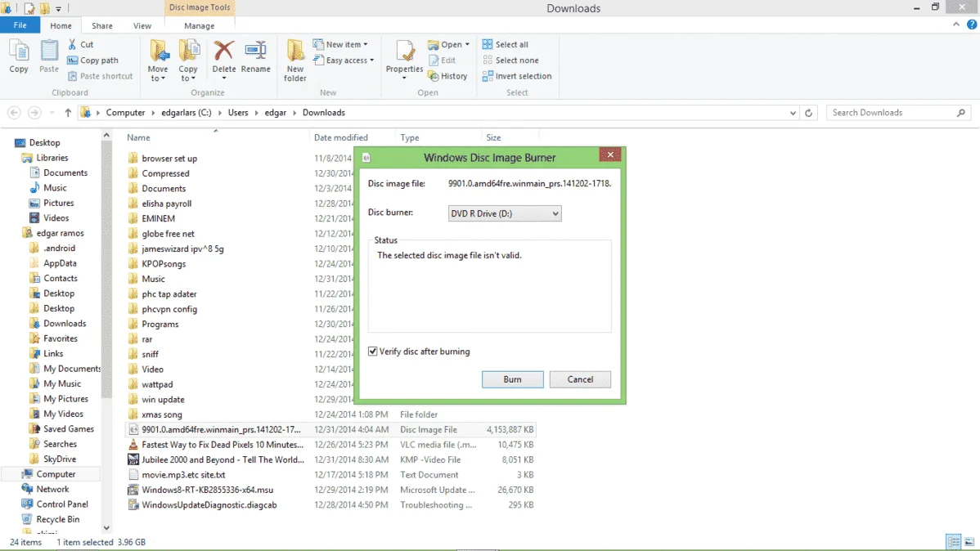Click the Refresh button next to the address bar
This screenshot has width=980, height=551.
pyautogui.click(x=809, y=113)
